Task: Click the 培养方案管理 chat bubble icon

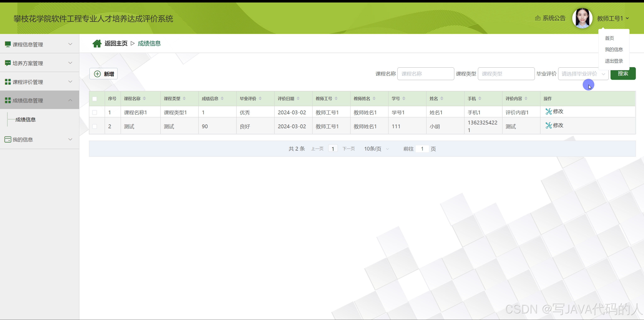Action: click(8, 63)
